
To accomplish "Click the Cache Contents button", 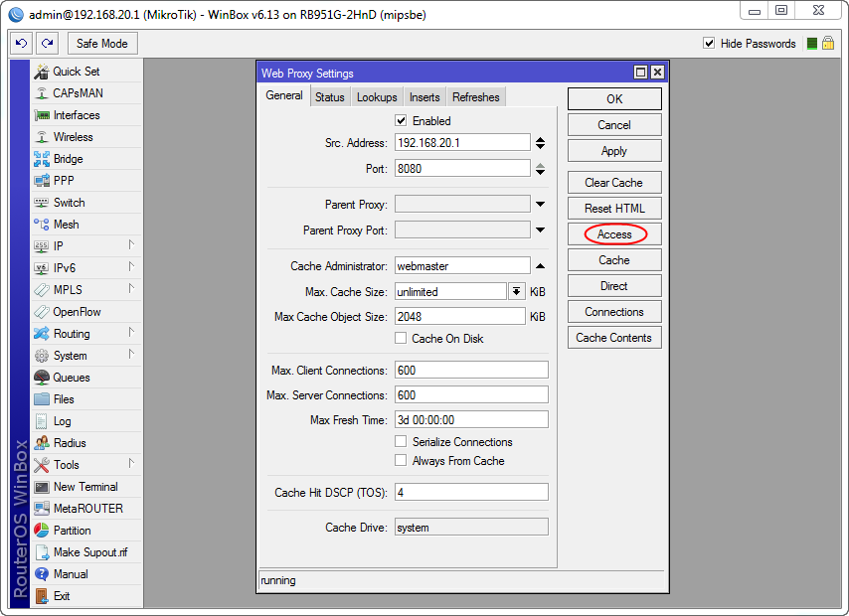I will click(614, 338).
